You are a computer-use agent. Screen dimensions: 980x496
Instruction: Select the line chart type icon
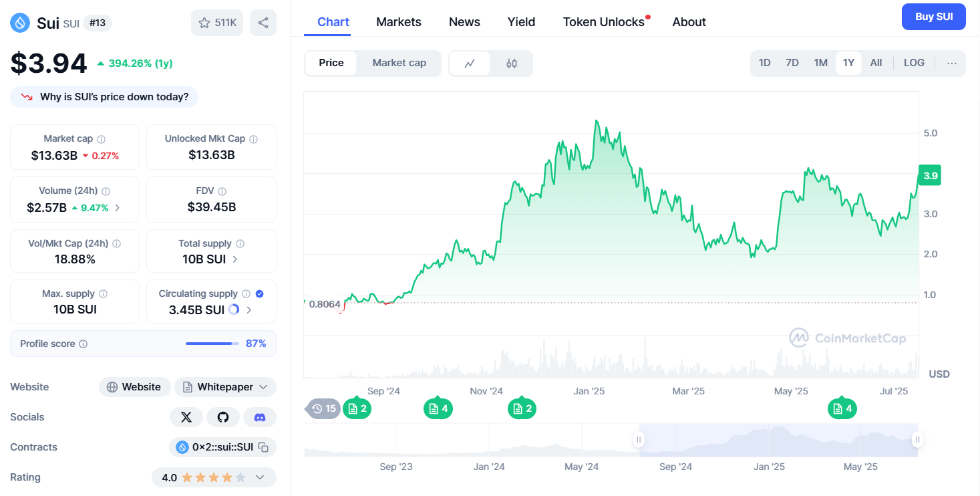(470, 64)
